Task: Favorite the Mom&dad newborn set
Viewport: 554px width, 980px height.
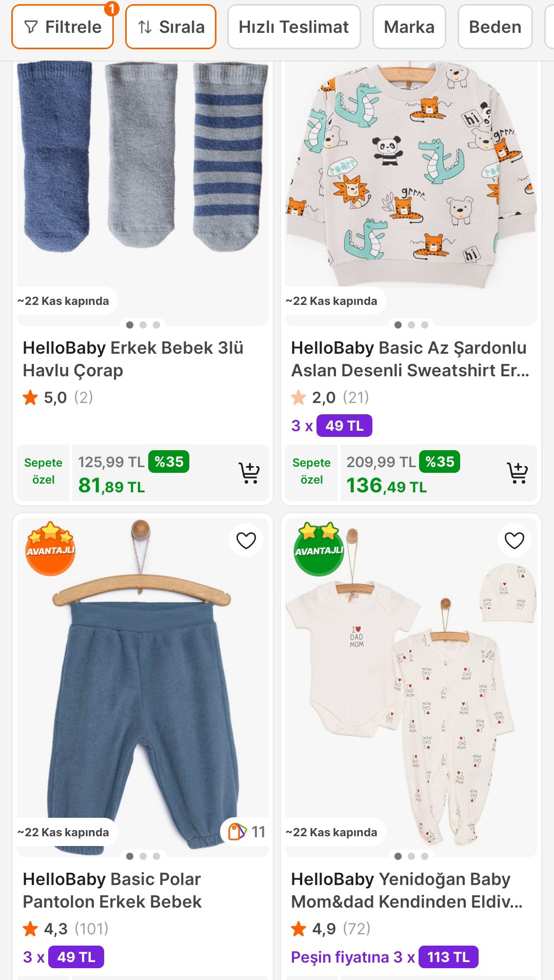Action: (x=514, y=540)
